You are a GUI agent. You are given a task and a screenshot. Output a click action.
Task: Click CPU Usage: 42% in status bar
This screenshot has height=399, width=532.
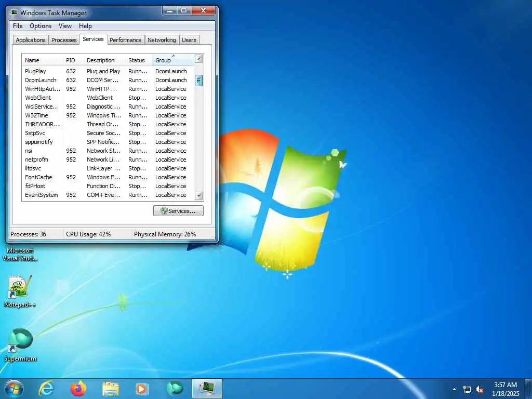point(88,234)
